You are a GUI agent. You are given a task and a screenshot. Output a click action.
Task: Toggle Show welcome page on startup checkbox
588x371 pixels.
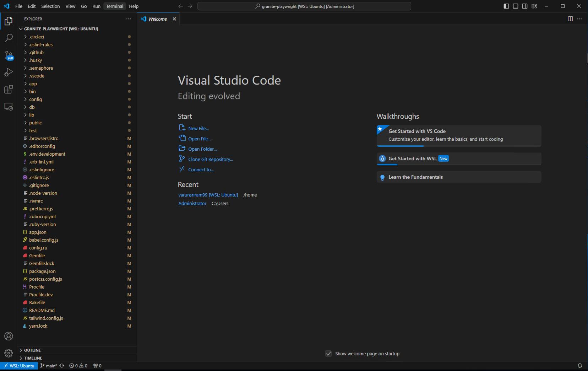(x=328, y=354)
